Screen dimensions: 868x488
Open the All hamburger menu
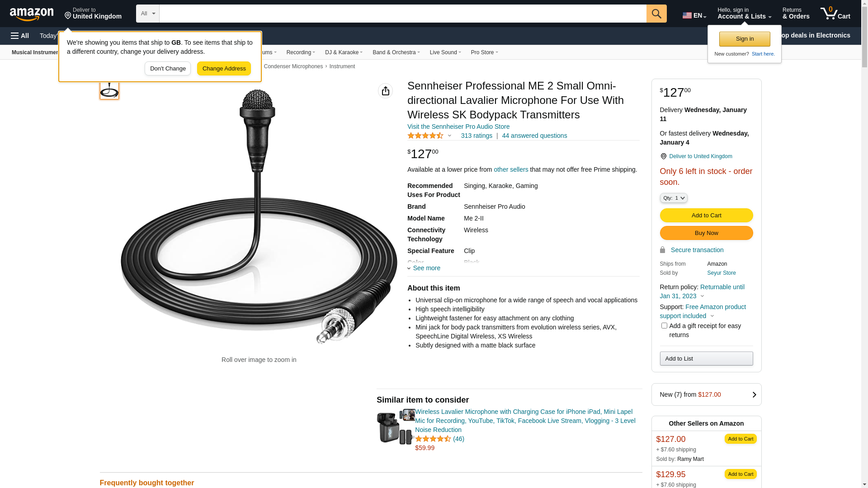pyautogui.click(x=20, y=36)
